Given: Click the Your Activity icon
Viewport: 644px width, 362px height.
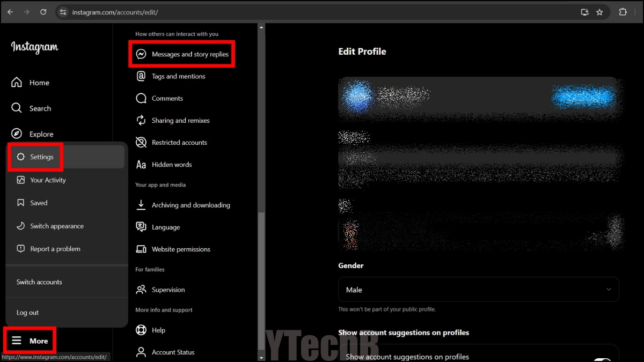Looking at the screenshot, I should (21, 180).
